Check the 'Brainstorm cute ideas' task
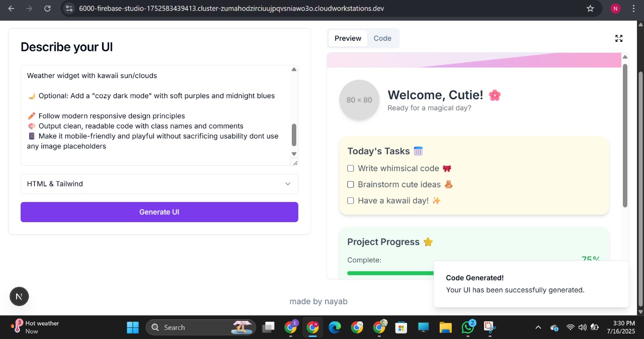The width and height of the screenshot is (644, 339). point(351,184)
